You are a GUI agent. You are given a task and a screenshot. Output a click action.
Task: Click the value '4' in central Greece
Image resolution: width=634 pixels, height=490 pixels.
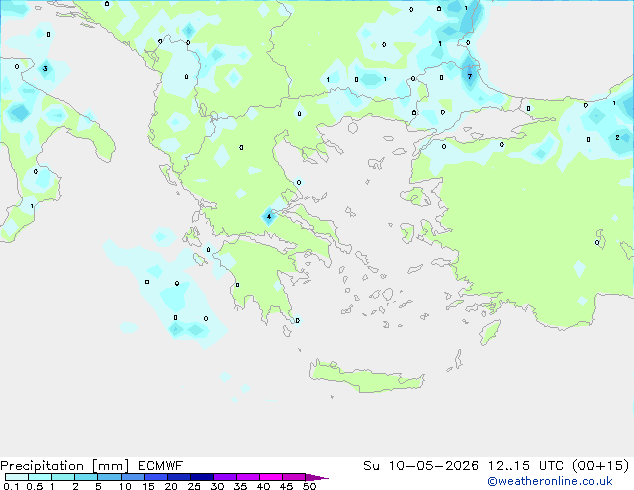[269, 216]
